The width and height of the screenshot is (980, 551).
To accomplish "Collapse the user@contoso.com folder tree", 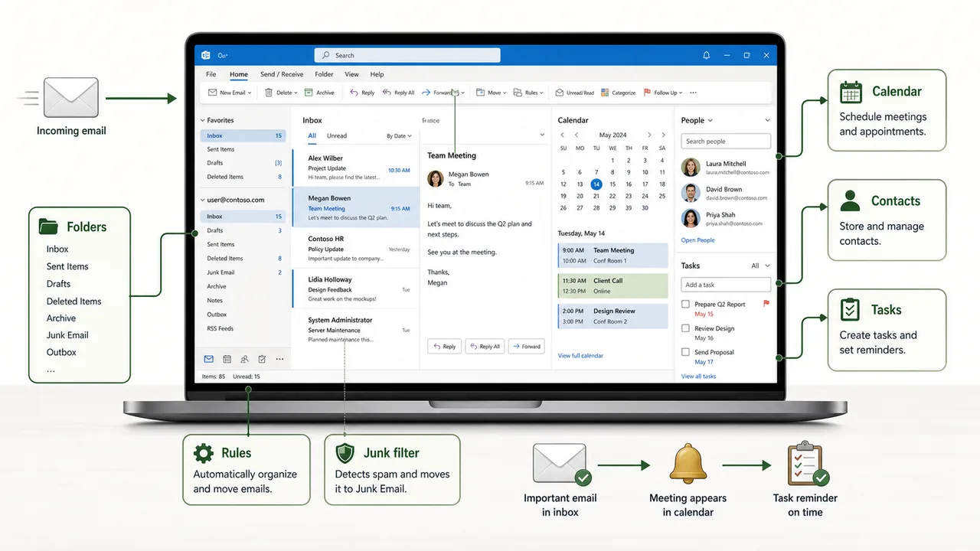I will pos(203,200).
